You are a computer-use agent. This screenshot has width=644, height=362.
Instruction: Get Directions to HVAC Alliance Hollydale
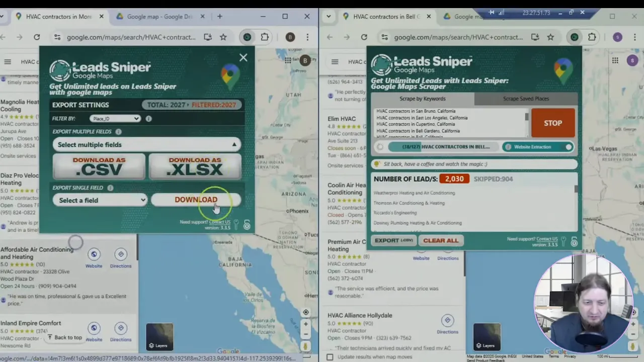(447, 324)
